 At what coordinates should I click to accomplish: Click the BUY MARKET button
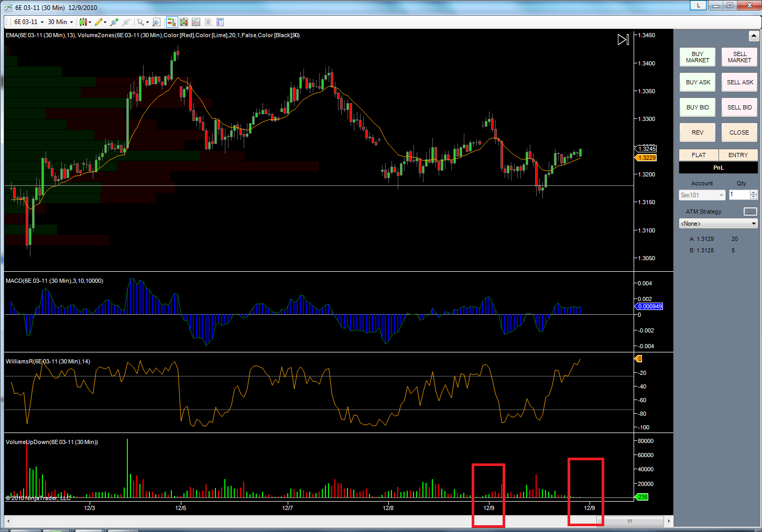point(698,57)
